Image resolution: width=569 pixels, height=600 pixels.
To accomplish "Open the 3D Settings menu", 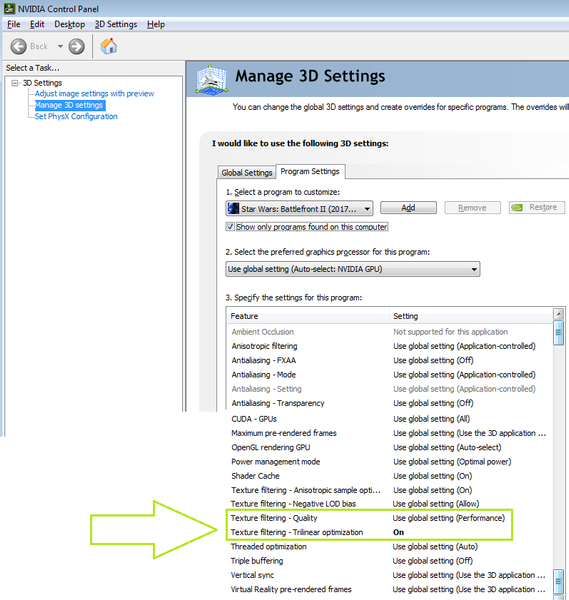I will pyautogui.click(x=116, y=24).
